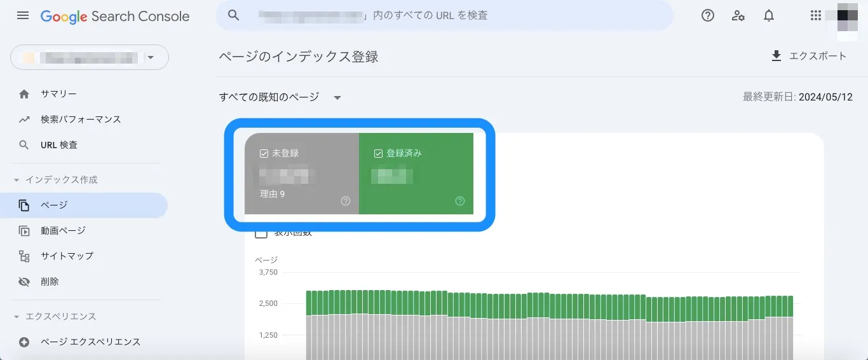
Task: Click the export download icon
Action: (776, 56)
